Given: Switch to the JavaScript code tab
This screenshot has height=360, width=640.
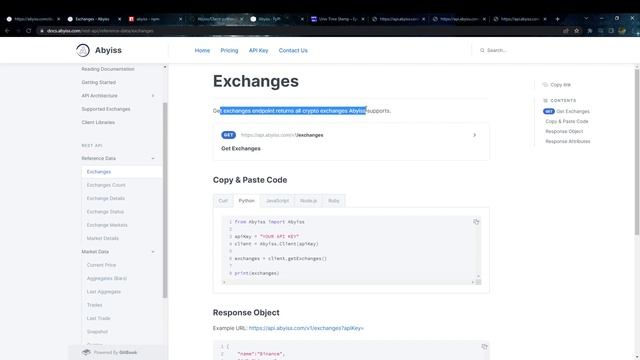Looking at the screenshot, I should click(278, 201).
